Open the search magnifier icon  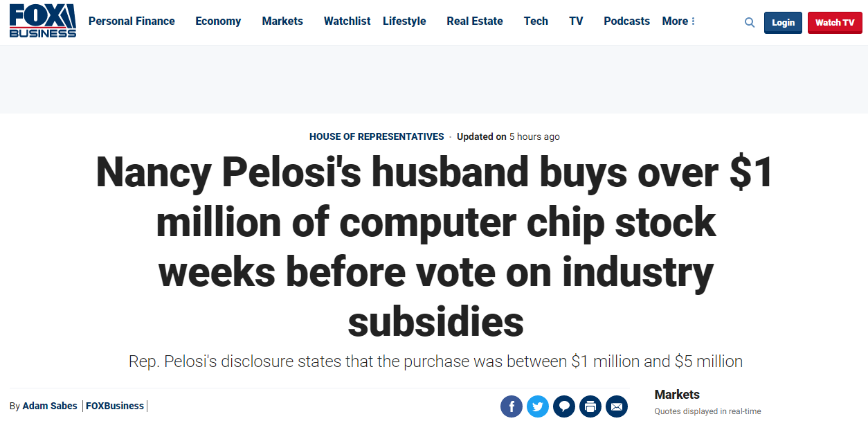coord(750,23)
